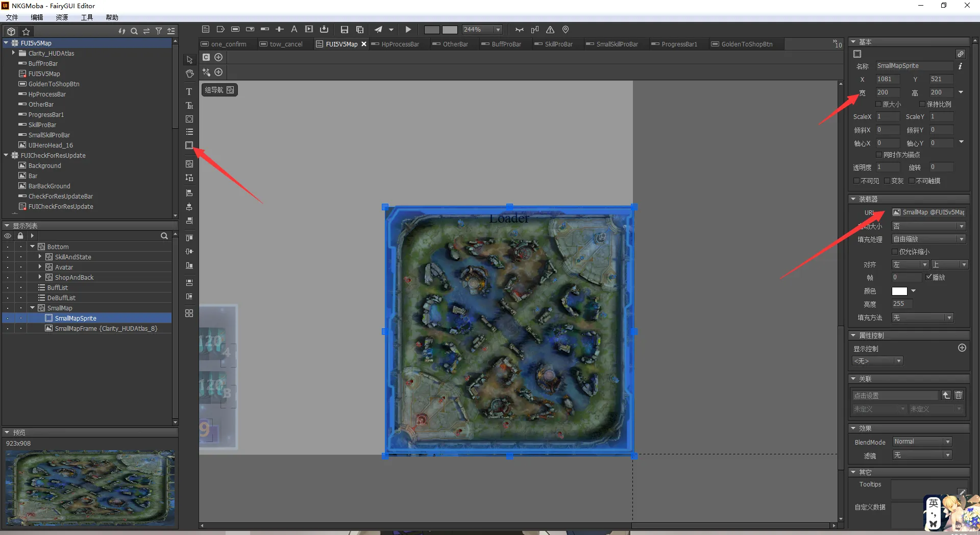Viewport: 980px width, 535px height.
Task: Click the light background color swatch in toolbar
Action: [450, 30]
